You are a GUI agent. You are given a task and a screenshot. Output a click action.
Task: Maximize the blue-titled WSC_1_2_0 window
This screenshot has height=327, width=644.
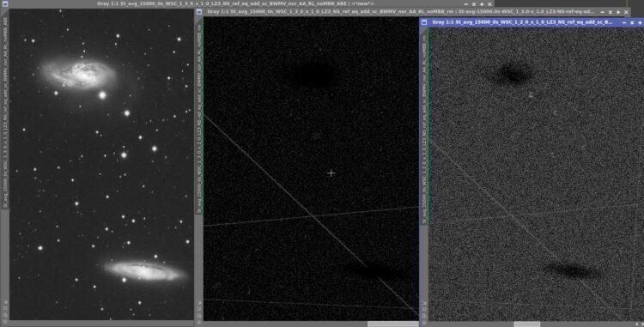640,22
